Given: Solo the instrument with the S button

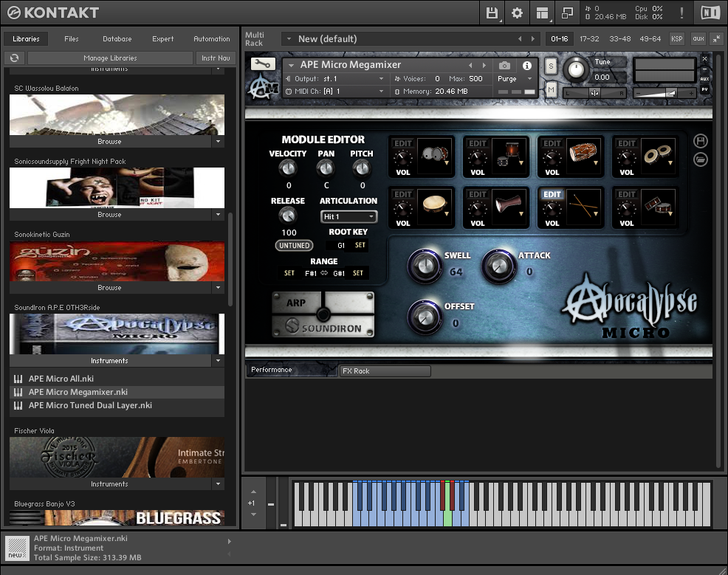Looking at the screenshot, I should pyautogui.click(x=551, y=66).
